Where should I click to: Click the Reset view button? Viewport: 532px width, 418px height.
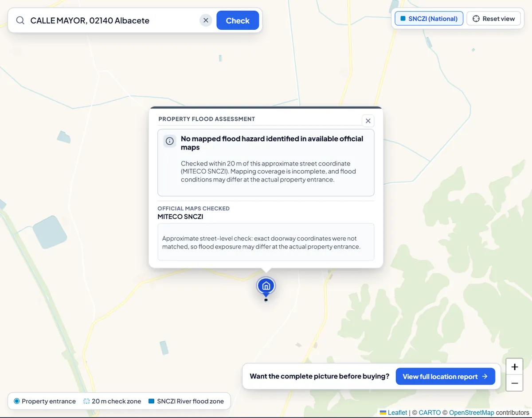click(x=493, y=19)
